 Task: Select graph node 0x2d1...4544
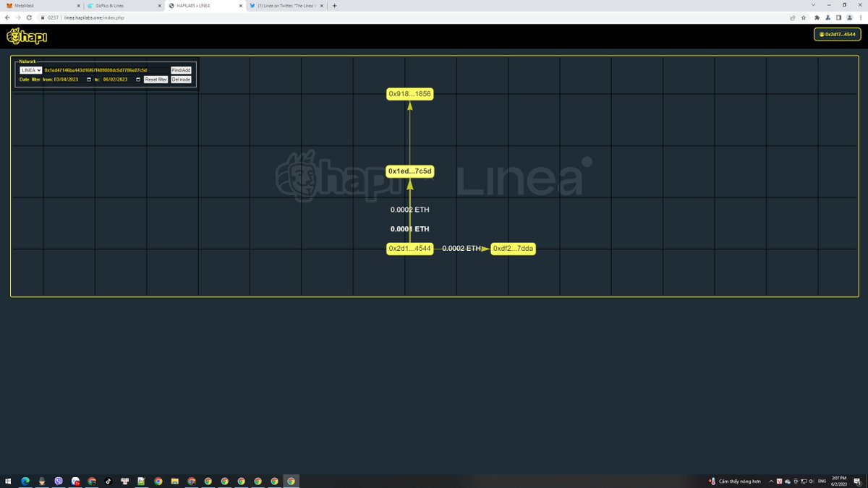click(x=410, y=249)
